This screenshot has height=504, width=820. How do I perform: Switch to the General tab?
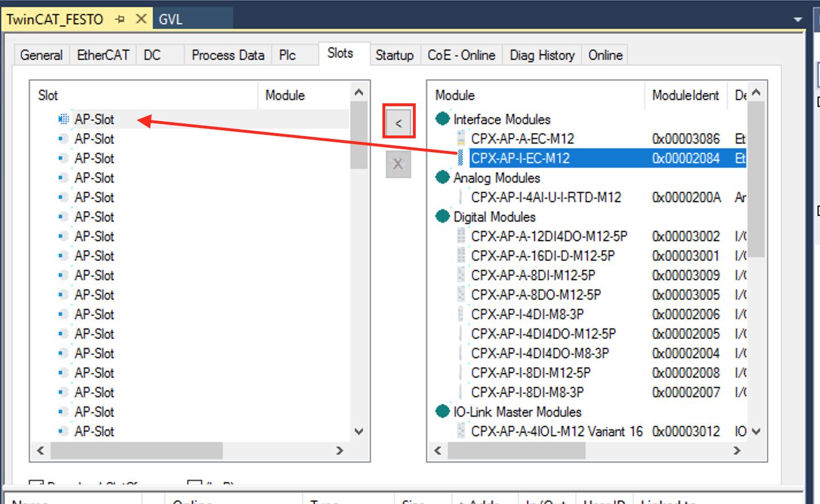41,55
